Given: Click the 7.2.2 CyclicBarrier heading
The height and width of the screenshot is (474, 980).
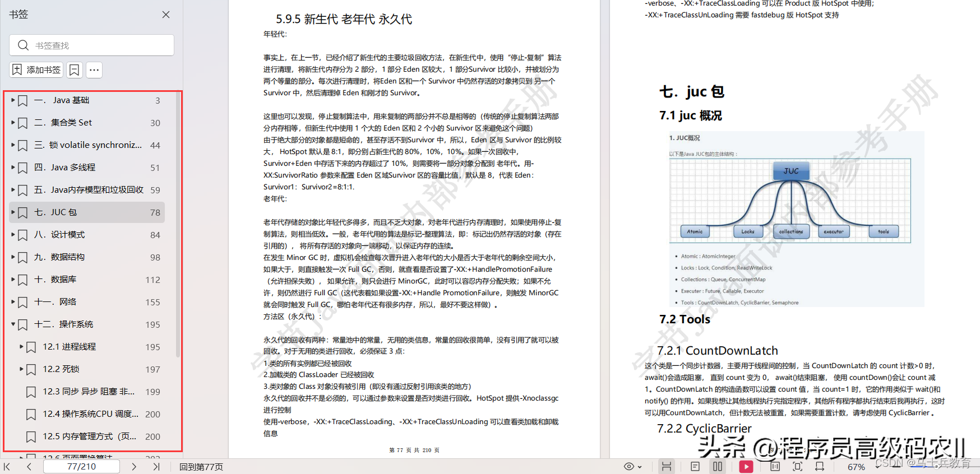Looking at the screenshot, I should 704,429.
